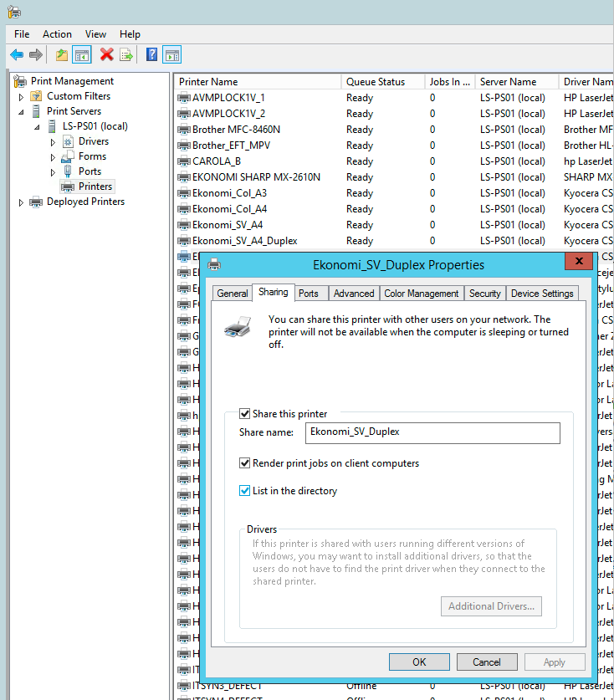Click the Drivers node icon

pos(68,142)
